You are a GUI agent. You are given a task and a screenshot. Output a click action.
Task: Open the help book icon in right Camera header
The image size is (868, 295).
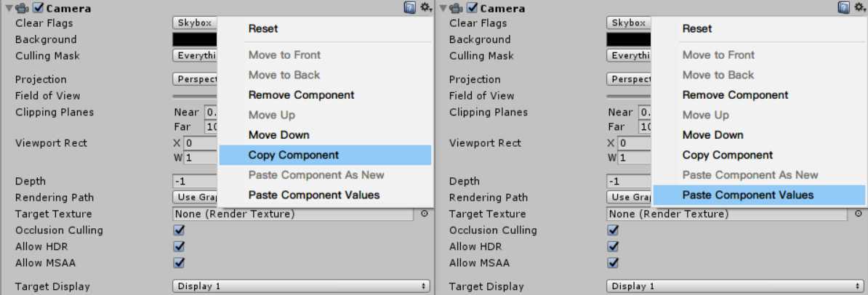(843, 8)
